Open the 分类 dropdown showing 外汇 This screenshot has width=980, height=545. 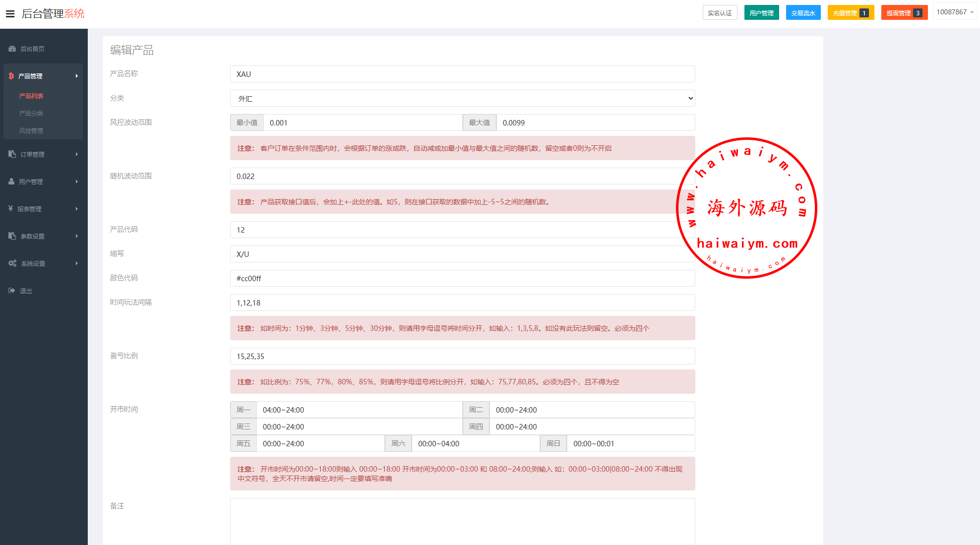pos(462,98)
